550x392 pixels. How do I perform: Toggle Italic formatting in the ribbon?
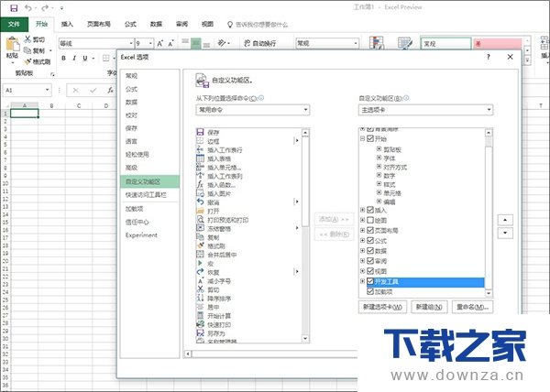click(74, 58)
